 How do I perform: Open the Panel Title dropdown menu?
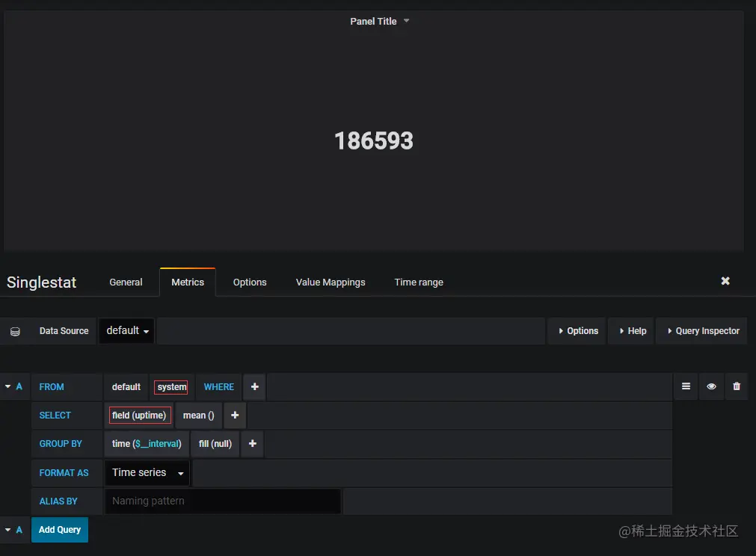coord(379,21)
